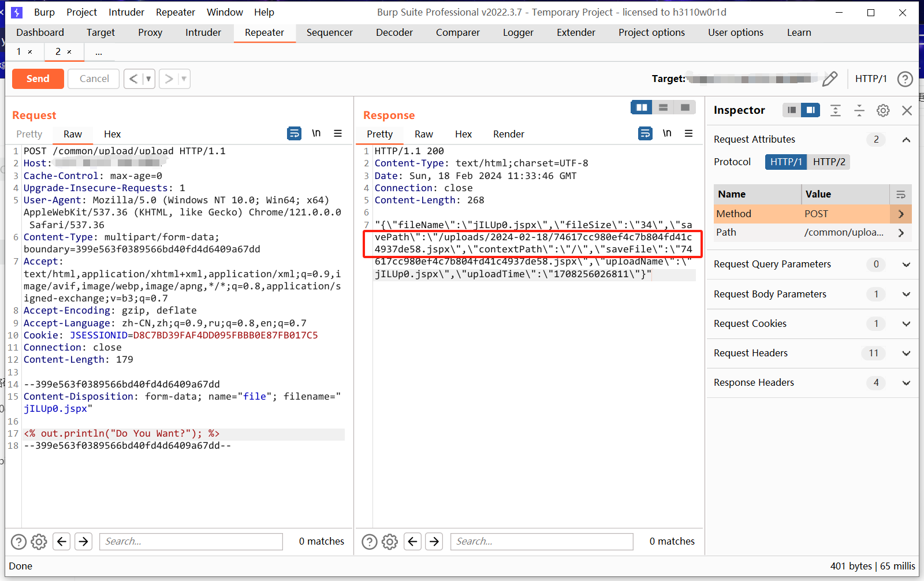Collapse all Inspector sections icon

tap(859, 110)
